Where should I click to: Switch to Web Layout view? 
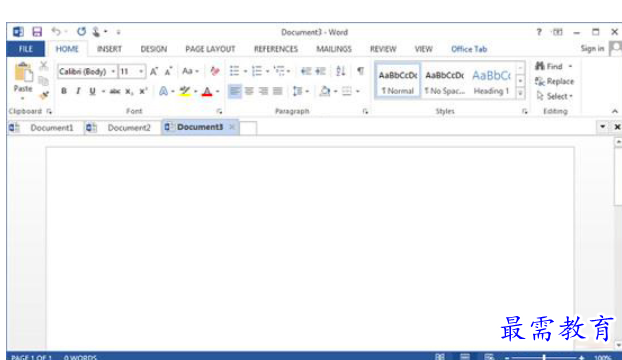tap(489, 356)
